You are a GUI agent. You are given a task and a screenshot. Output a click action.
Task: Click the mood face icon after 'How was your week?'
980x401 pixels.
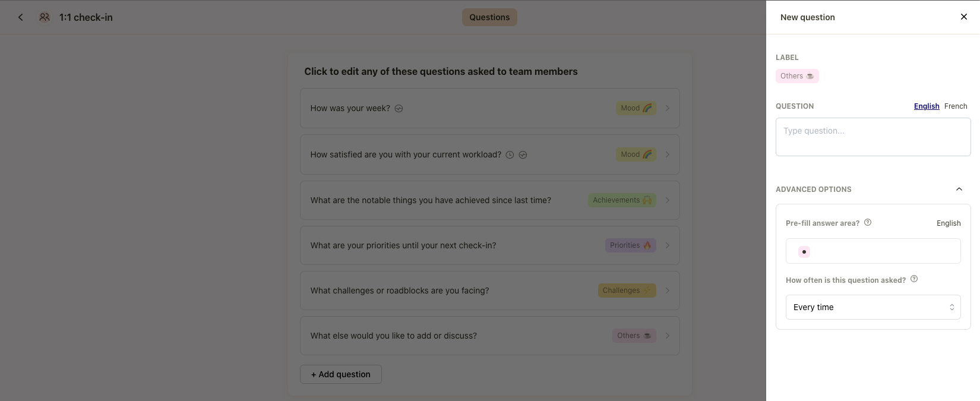(x=399, y=109)
